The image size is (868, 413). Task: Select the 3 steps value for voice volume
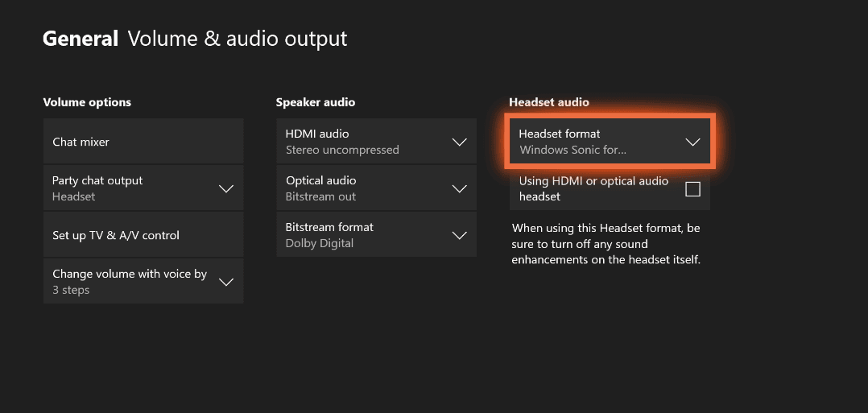point(71,291)
